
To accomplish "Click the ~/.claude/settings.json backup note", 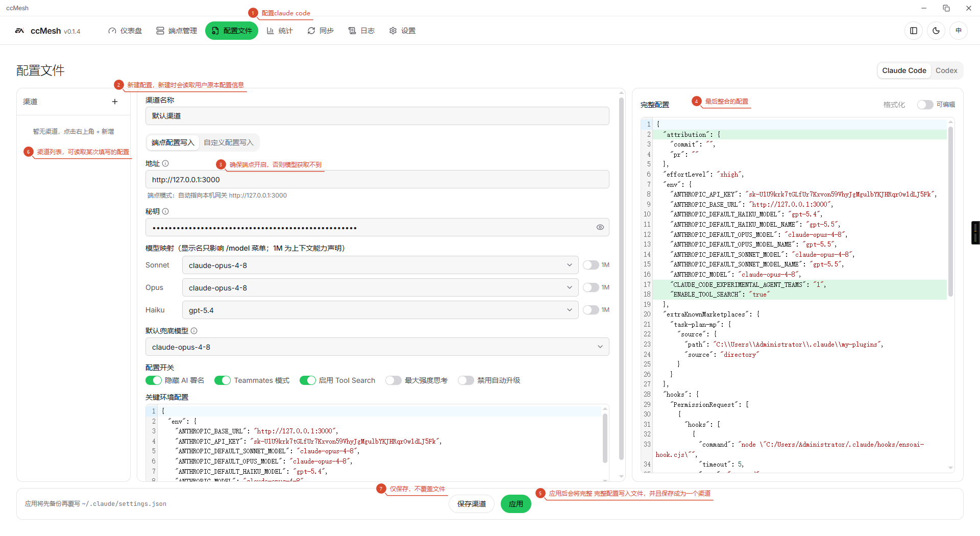I will pyautogui.click(x=95, y=504).
